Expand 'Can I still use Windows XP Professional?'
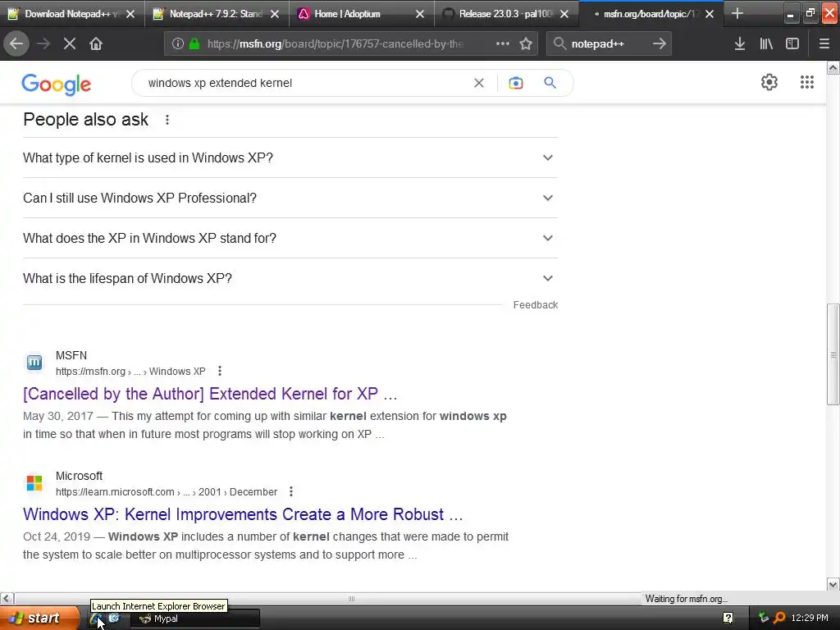The image size is (840, 630). point(290,199)
